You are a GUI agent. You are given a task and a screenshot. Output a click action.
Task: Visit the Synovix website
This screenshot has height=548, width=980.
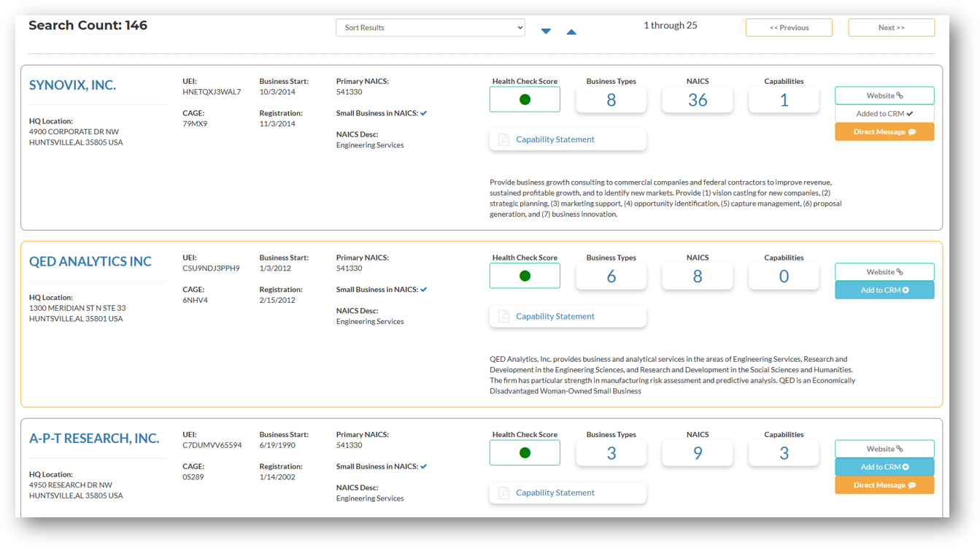click(x=884, y=96)
